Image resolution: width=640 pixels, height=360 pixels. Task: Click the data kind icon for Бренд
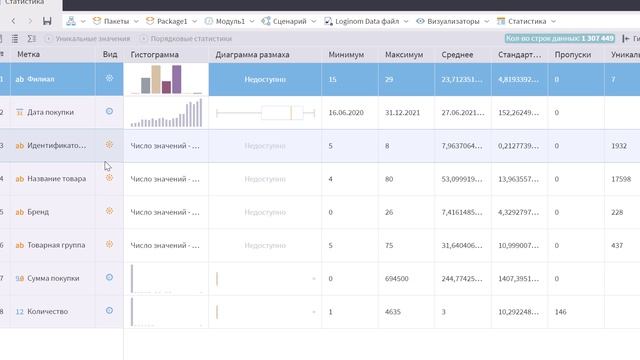109,211
